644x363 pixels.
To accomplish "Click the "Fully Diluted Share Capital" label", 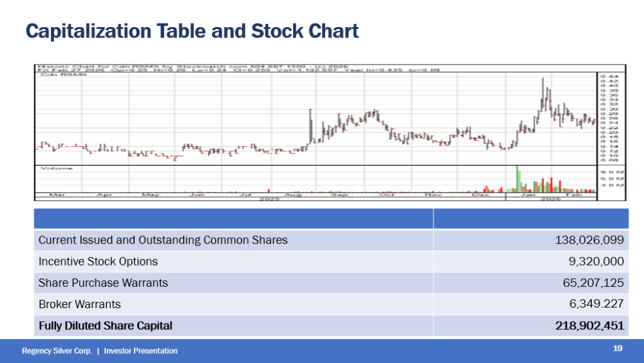I will [106, 326].
